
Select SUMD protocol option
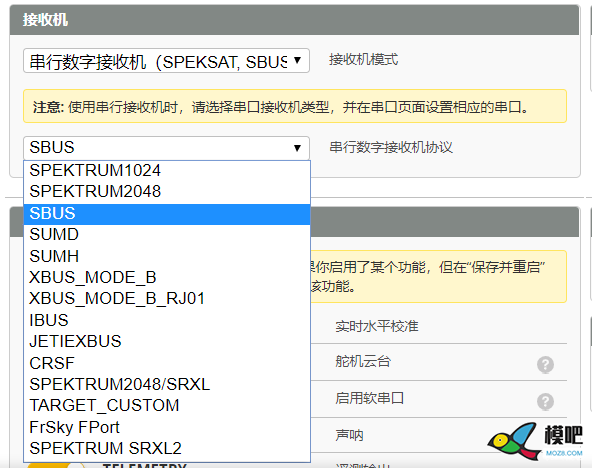pos(167,235)
